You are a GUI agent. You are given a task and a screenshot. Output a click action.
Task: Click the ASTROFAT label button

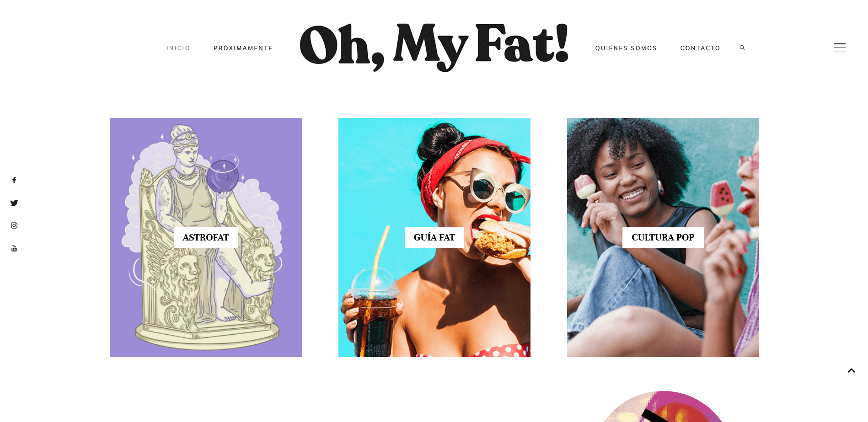[206, 237]
